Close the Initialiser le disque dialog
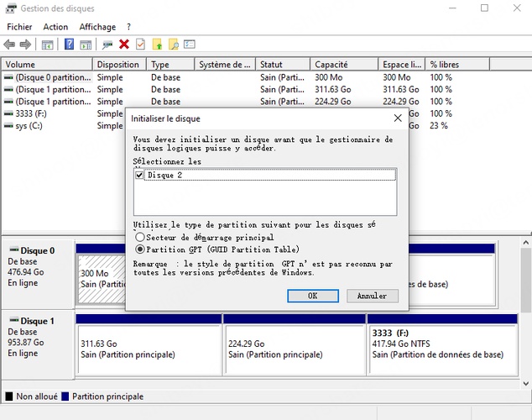 click(398, 118)
